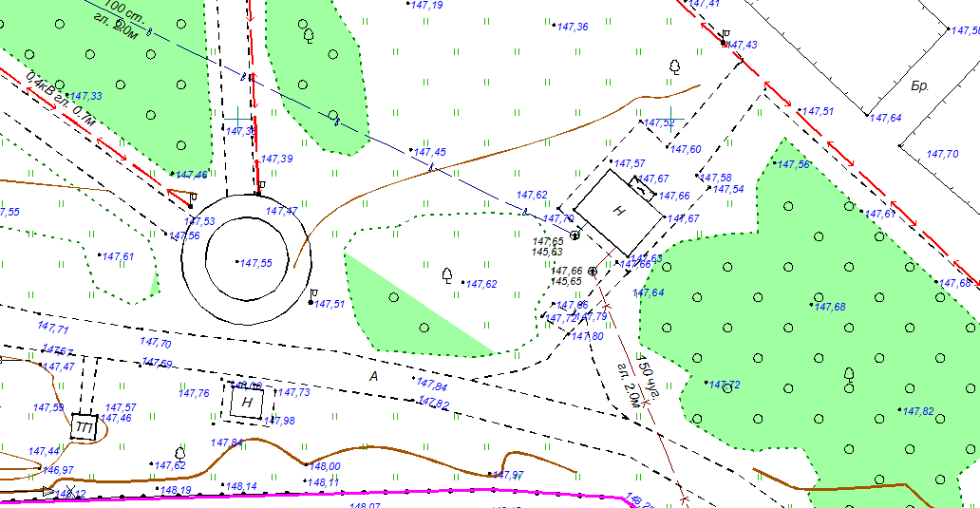Select the tree symbol beside elevation 147,62
Viewport: 980px width, 508px height.
pos(447,275)
